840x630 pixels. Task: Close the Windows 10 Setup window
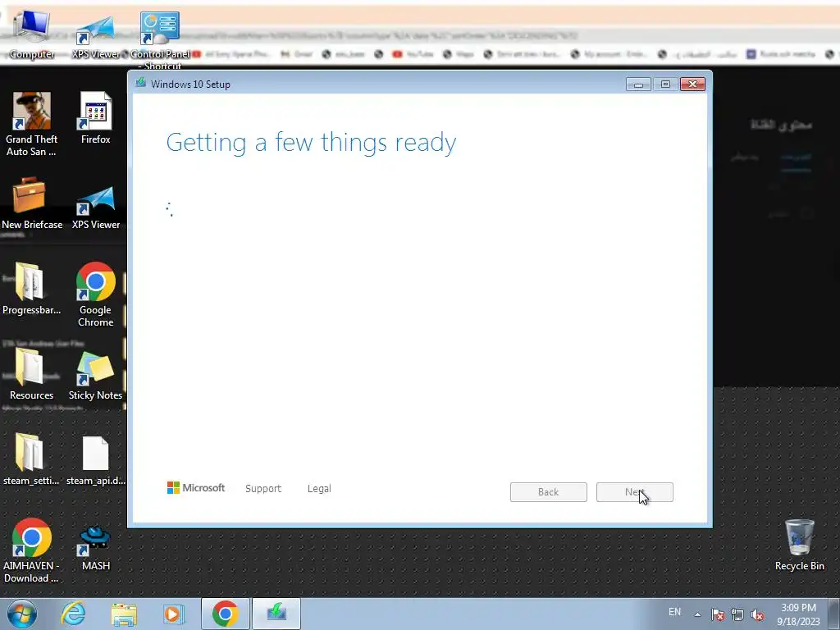pos(692,84)
